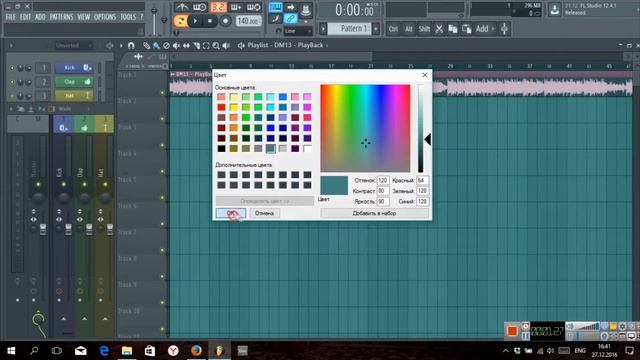Select the black basic color swatch
The width and height of the screenshot is (640, 360).
(x=221, y=149)
